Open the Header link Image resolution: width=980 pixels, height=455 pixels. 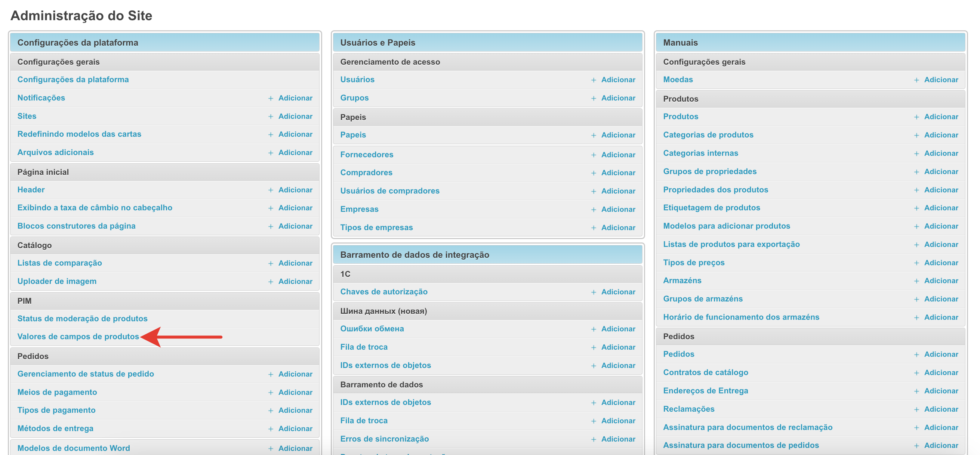(31, 190)
